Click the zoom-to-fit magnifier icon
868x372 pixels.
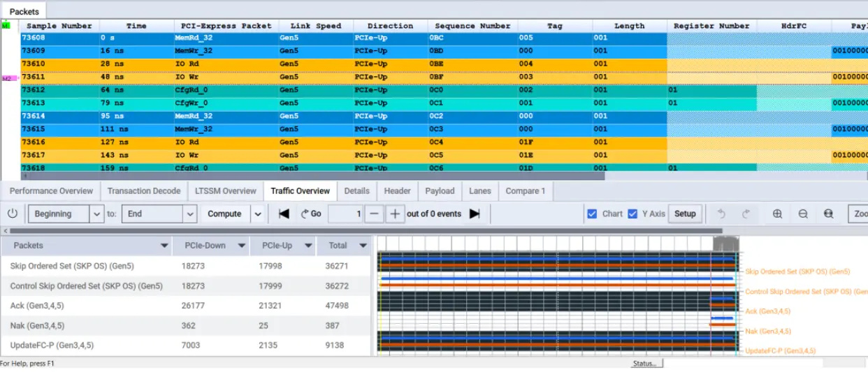829,214
